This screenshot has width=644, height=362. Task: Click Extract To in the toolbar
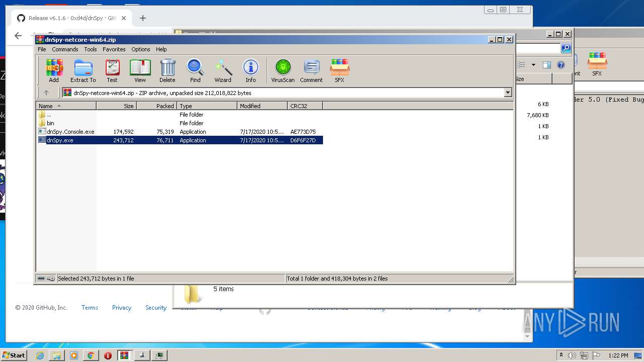[83, 70]
